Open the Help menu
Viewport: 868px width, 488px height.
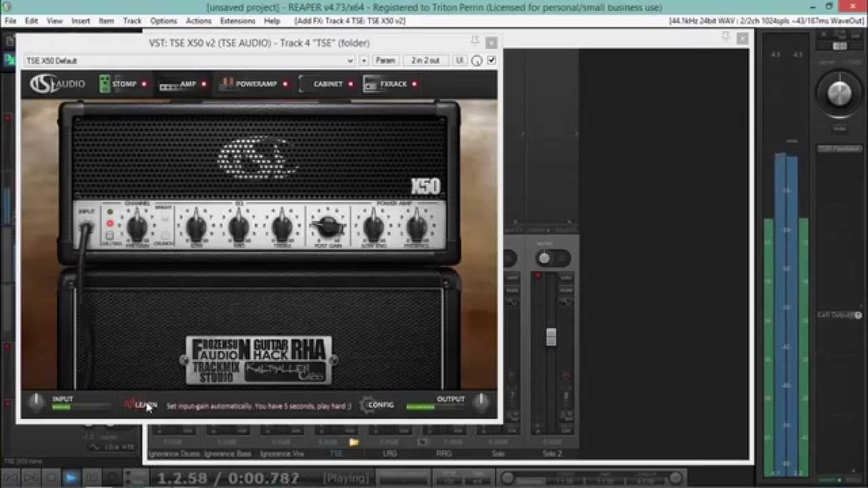point(272,21)
